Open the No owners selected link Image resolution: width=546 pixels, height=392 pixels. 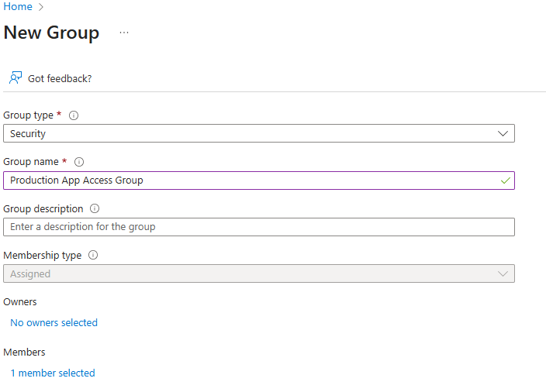point(54,322)
